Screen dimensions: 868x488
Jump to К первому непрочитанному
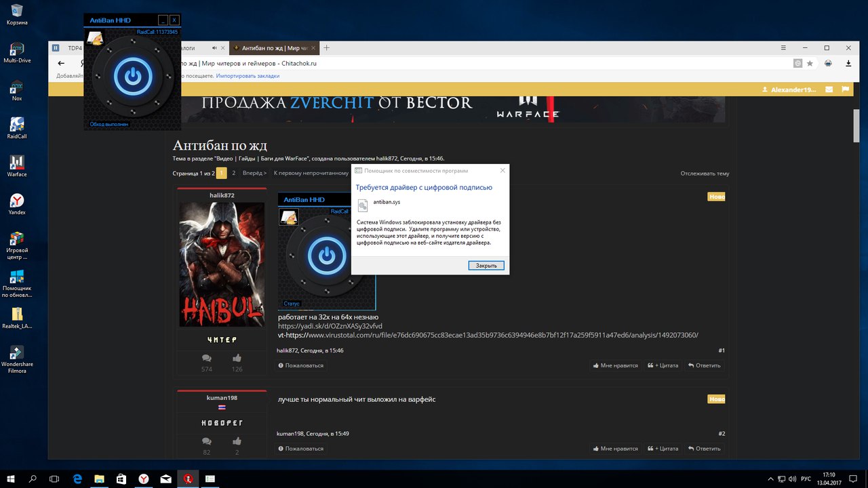tap(311, 173)
